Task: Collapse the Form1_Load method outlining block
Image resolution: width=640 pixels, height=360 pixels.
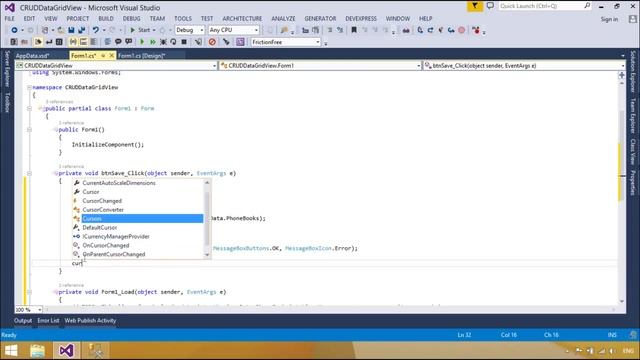Action: point(29,292)
